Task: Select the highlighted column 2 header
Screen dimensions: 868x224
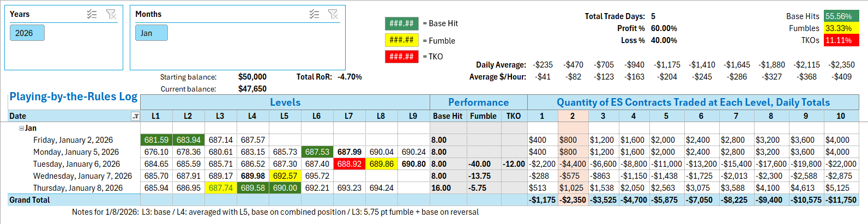Action: click(572, 116)
